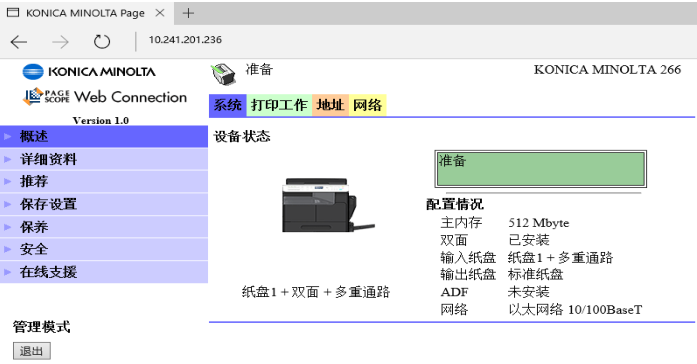Switch to the 网络 tab
Image resolution: width=697 pixels, height=364 pixels.
pyautogui.click(x=368, y=105)
